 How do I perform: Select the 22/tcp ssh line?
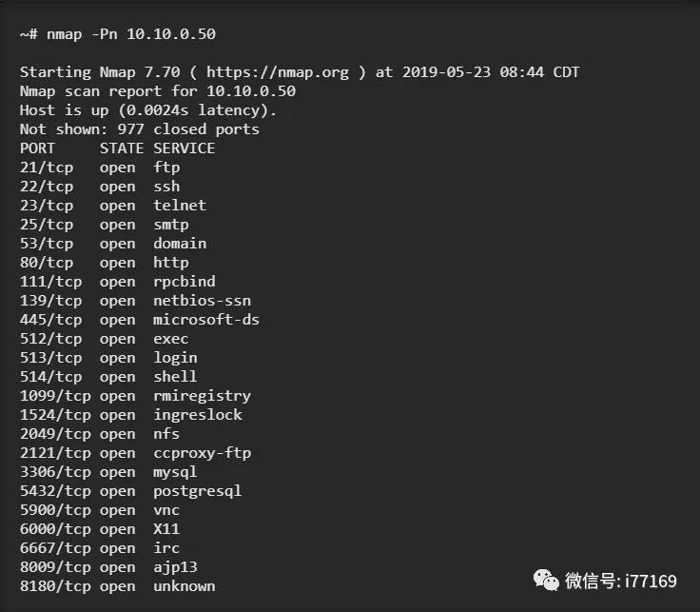point(100,187)
